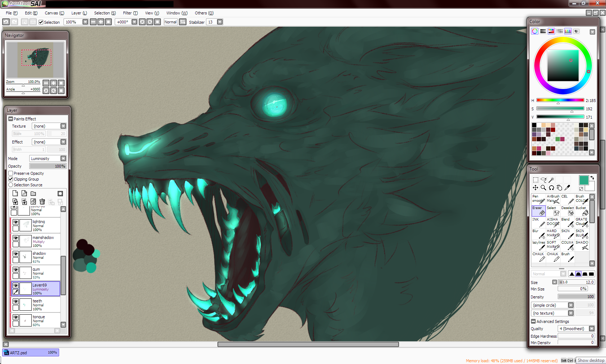Screen dimensions: 606x364
Task: Select the Lasso selection tool
Action: (x=544, y=179)
